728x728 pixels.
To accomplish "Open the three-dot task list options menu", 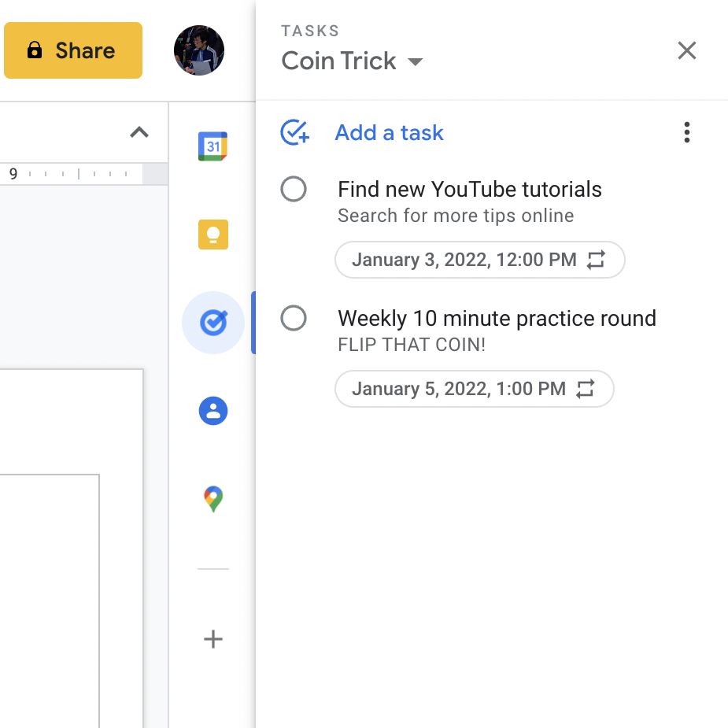I will (686, 133).
